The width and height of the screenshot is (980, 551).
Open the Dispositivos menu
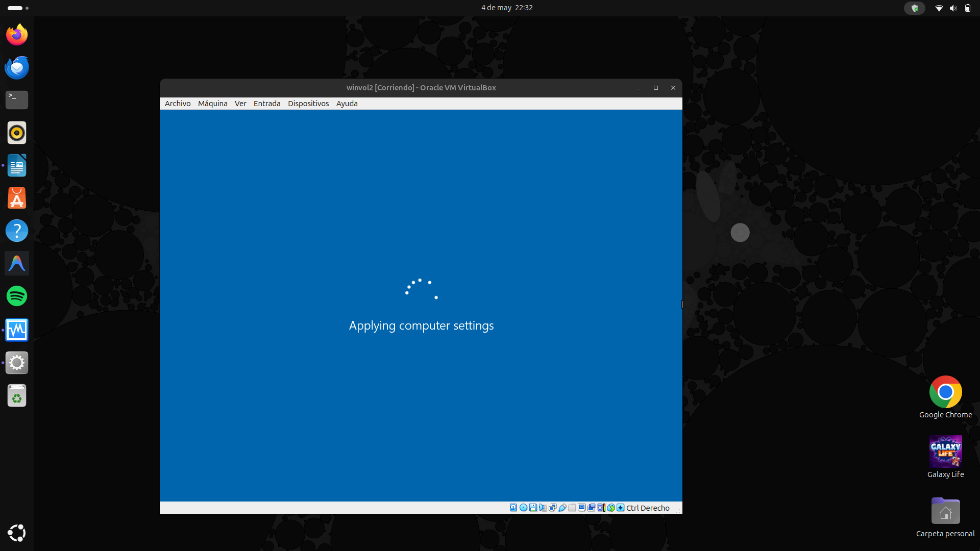pyautogui.click(x=308, y=104)
